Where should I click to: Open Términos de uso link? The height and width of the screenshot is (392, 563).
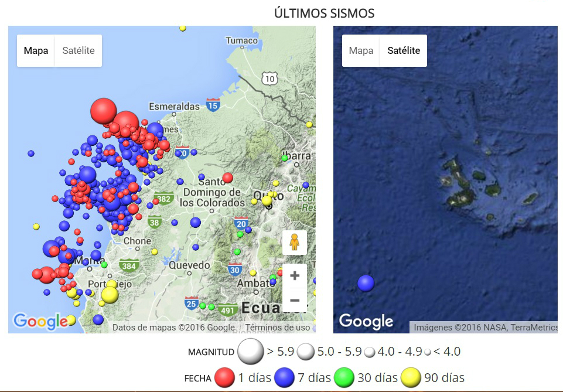pos(278,328)
